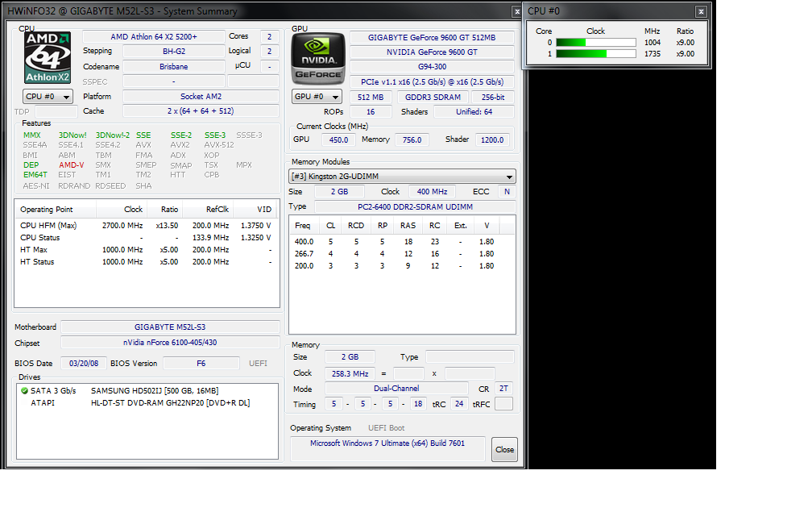Click the RefClk column header

[x=208, y=210]
